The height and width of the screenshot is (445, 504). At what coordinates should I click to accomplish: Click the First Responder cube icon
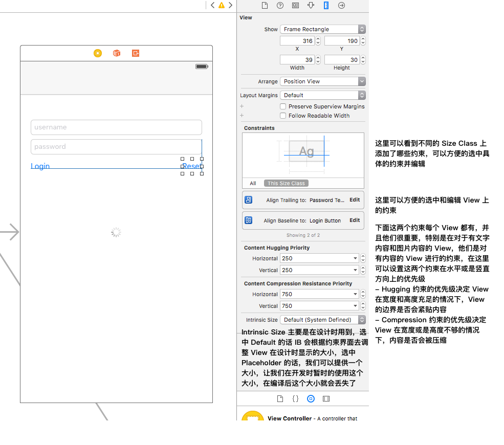coord(116,53)
